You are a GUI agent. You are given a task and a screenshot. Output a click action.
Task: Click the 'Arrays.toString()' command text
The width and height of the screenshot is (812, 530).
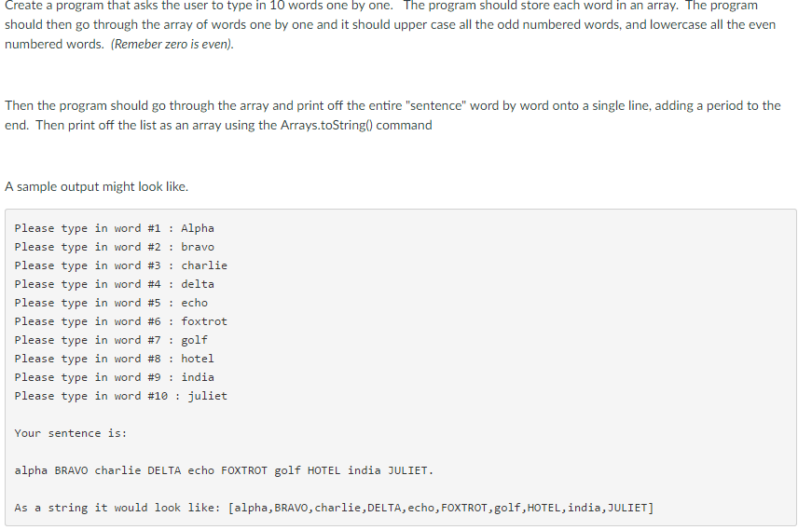(x=326, y=125)
